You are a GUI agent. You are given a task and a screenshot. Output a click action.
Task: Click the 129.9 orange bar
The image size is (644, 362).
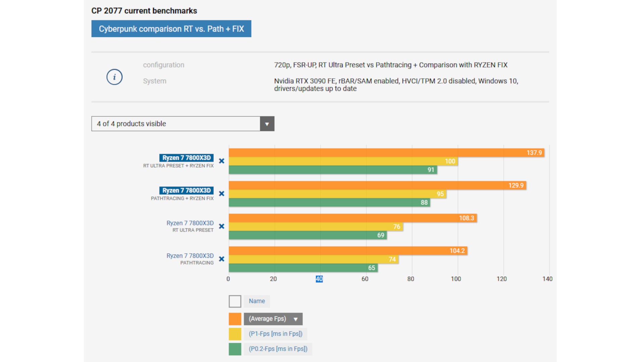pyautogui.click(x=377, y=185)
